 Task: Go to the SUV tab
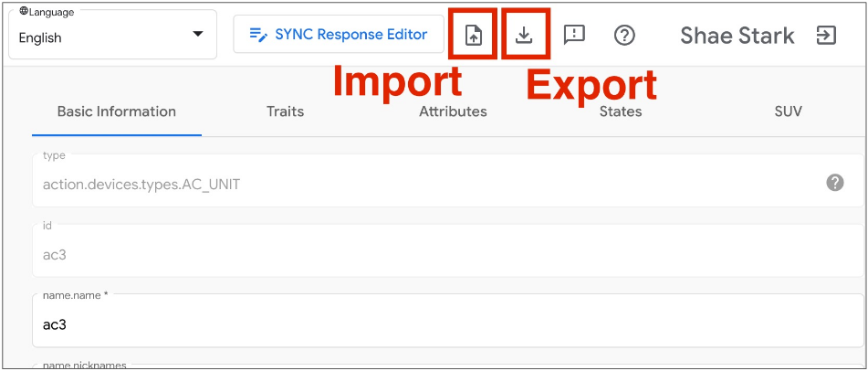[x=788, y=111]
